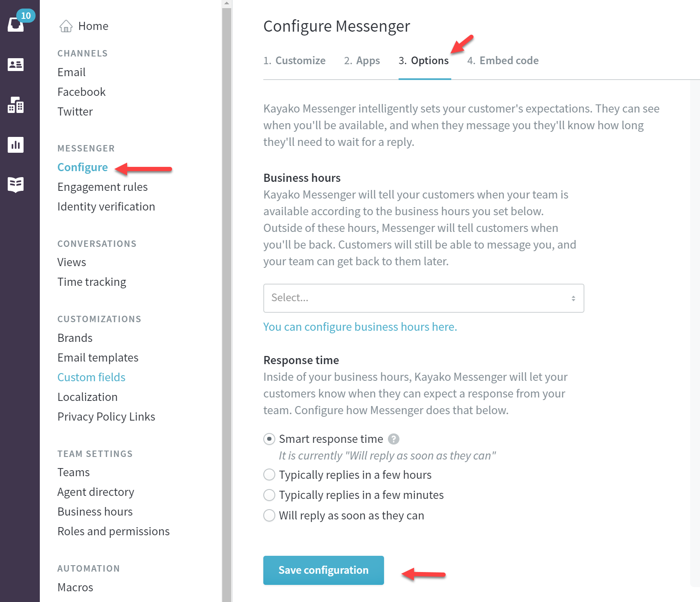Open the help center book icon

coord(16,184)
